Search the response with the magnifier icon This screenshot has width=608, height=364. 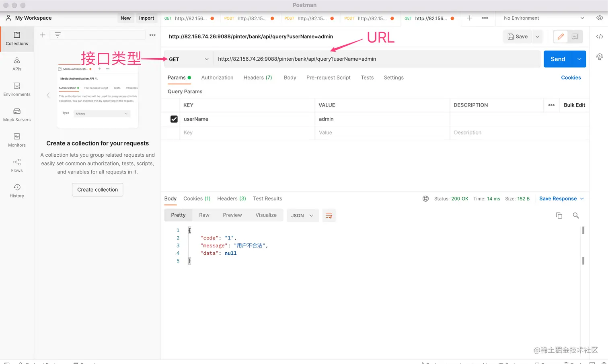[576, 216]
